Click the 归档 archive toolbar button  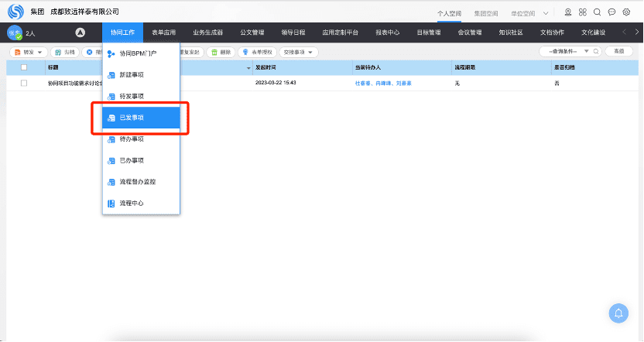pos(65,52)
